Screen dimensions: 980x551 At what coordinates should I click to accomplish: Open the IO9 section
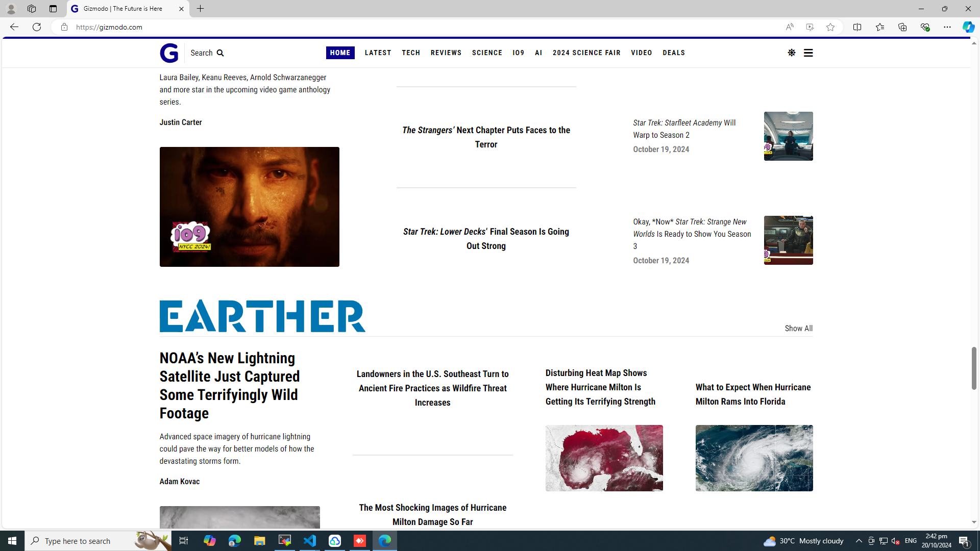click(x=519, y=53)
